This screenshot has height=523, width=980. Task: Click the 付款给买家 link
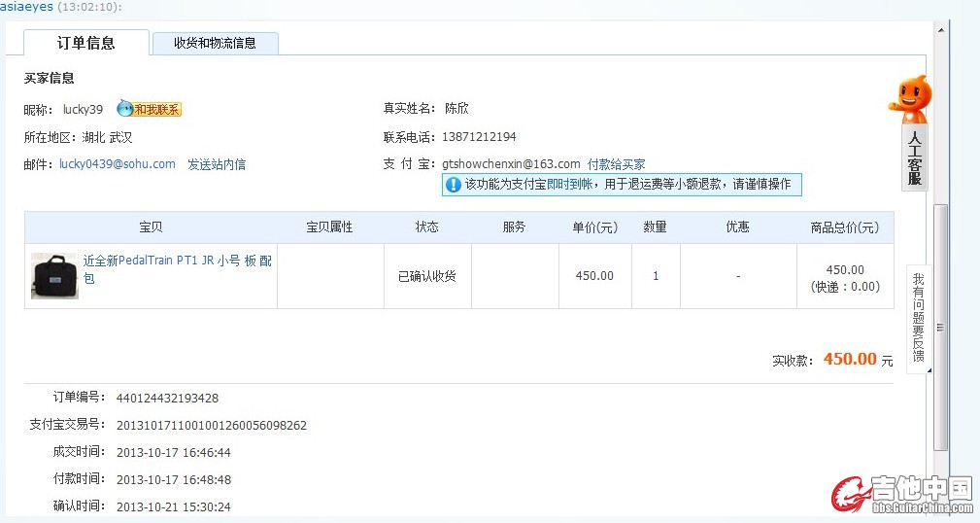(x=616, y=164)
